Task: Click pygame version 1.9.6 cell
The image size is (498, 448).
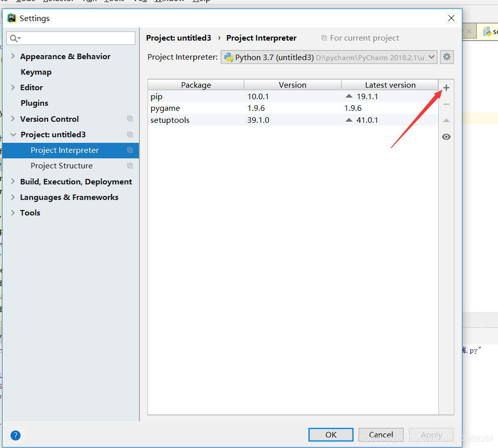Action: (256, 108)
